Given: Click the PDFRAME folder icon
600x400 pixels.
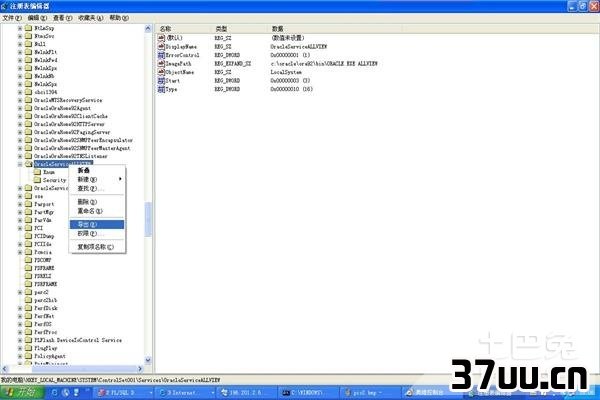Looking at the screenshot, I should (28, 268).
